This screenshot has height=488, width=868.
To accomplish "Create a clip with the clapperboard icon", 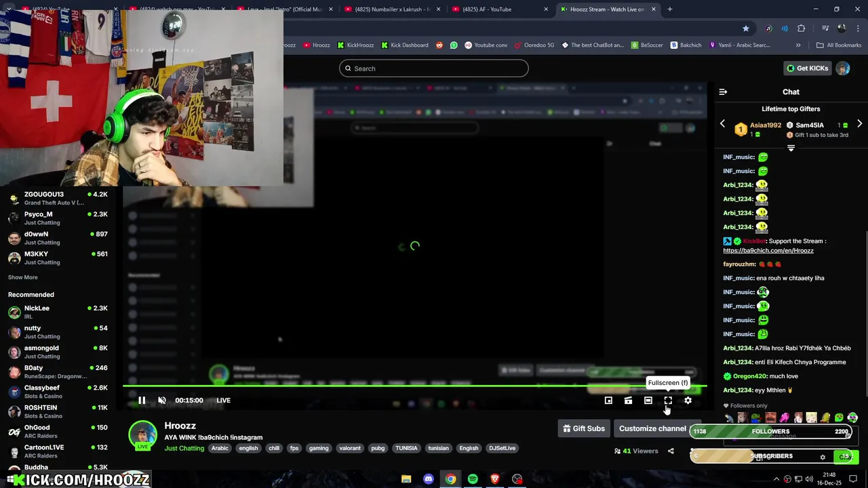I will pyautogui.click(x=628, y=401).
